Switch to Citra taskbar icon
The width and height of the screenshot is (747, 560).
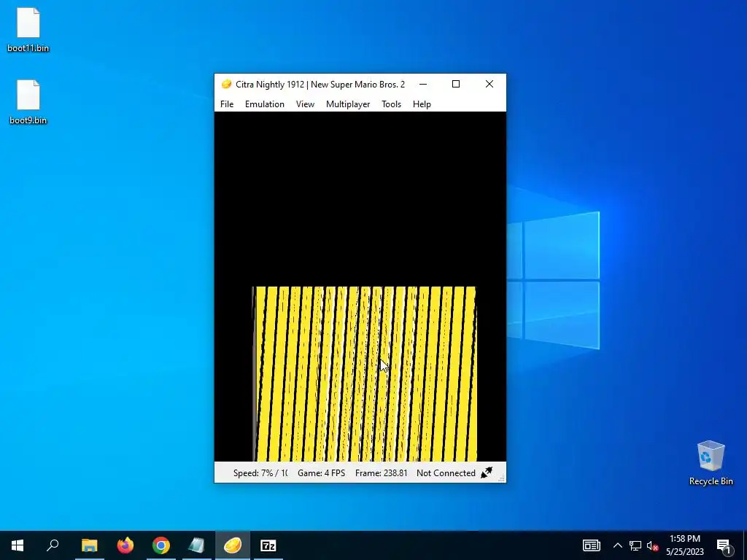(233, 545)
